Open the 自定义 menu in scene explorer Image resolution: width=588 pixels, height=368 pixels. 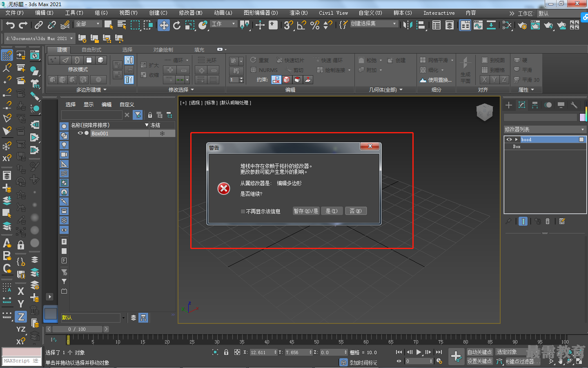(127, 105)
